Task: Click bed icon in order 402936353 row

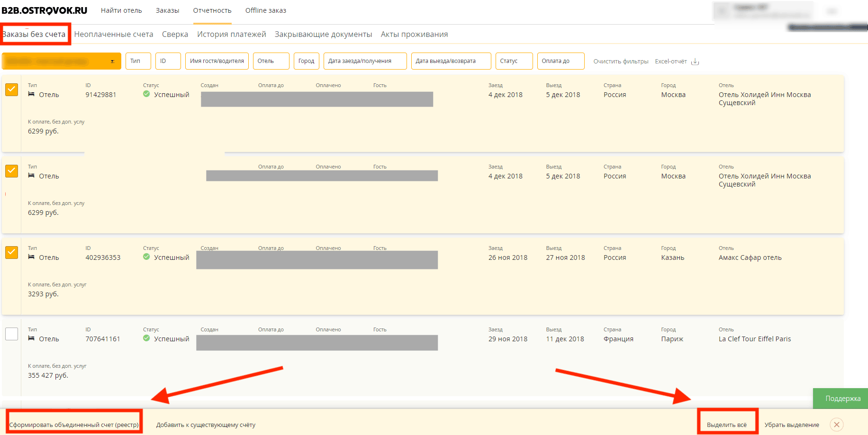Action: tap(31, 257)
